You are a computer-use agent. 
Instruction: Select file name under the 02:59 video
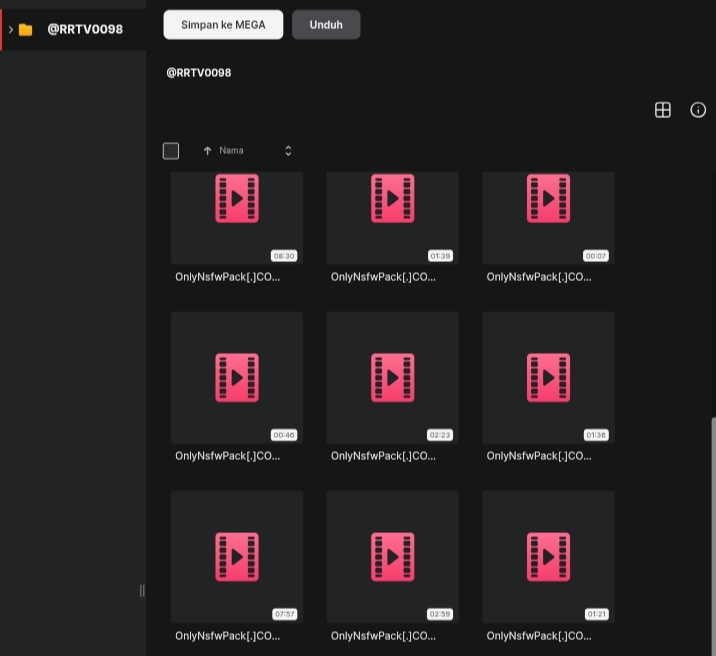click(x=383, y=636)
